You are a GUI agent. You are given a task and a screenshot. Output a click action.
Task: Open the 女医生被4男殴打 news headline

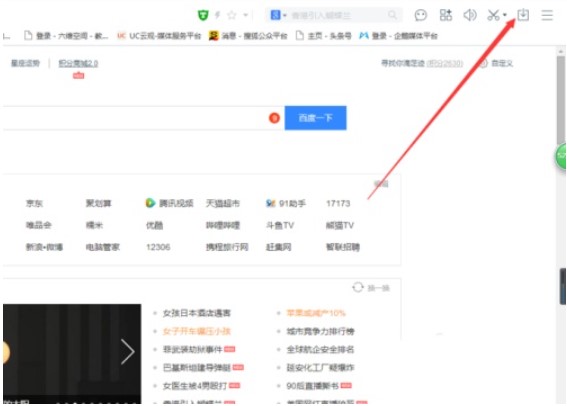coord(195,386)
